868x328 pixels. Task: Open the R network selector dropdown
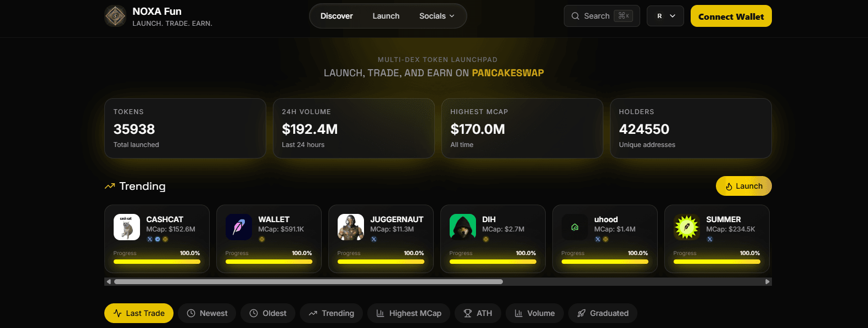click(665, 16)
